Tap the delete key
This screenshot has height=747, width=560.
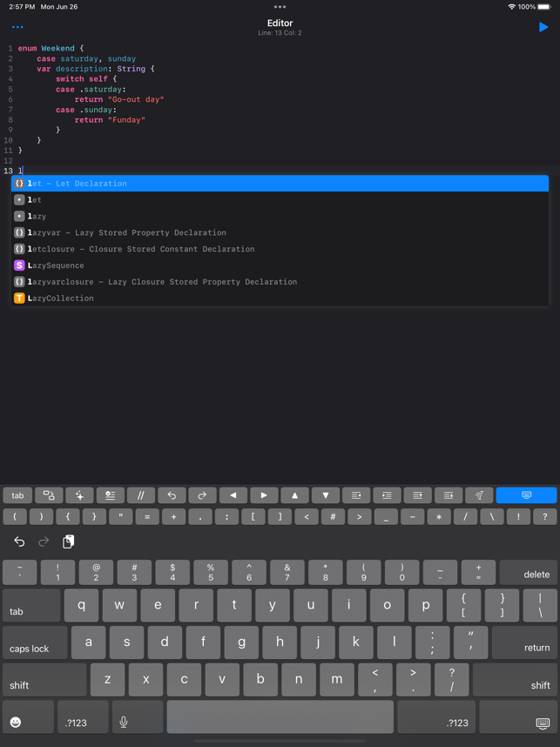528,573
